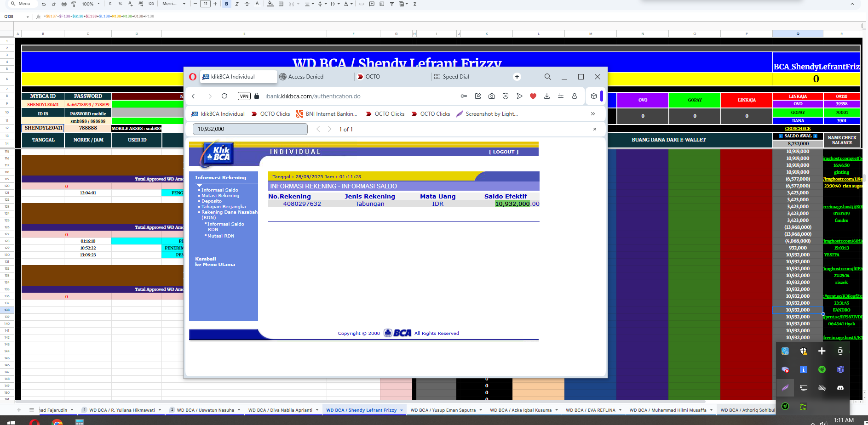Click Kembali ke Menu Utama link
This screenshot has height=425, width=868.
(215, 261)
